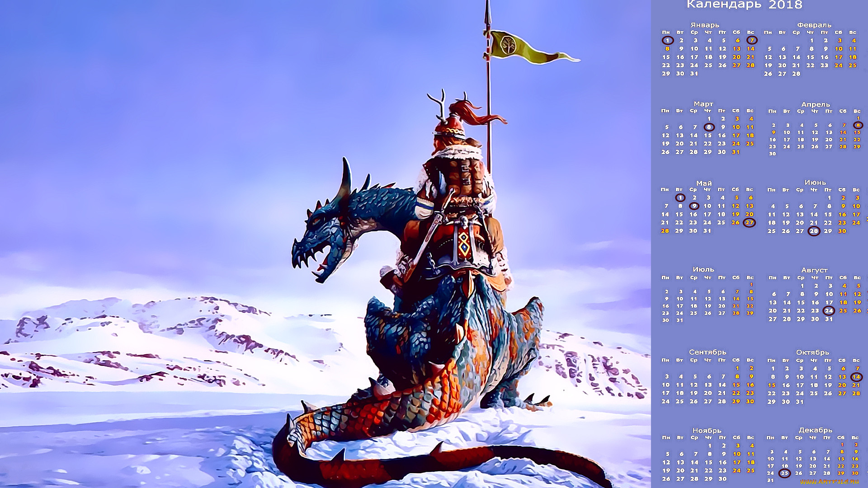The height and width of the screenshot is (488, 868).
Task: Select date 30 in Апрель
Action: coord(773,154)
